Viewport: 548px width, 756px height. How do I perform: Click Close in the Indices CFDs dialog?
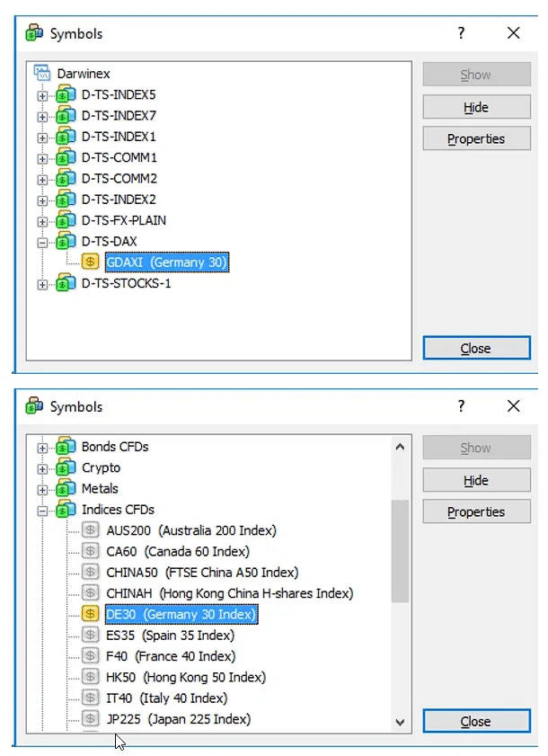(477, 721)
